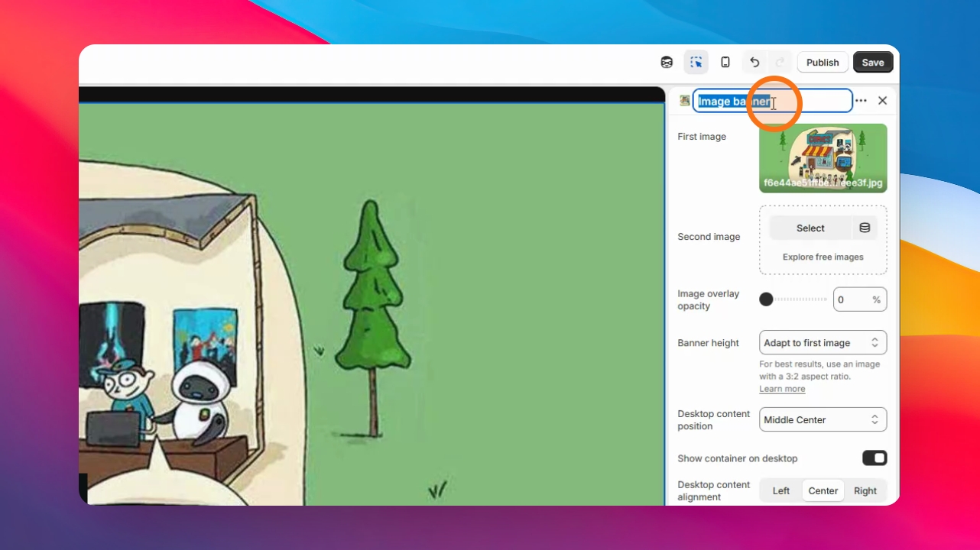
Task: Open the Banner height dropdown
Action: tap(823, 343)
